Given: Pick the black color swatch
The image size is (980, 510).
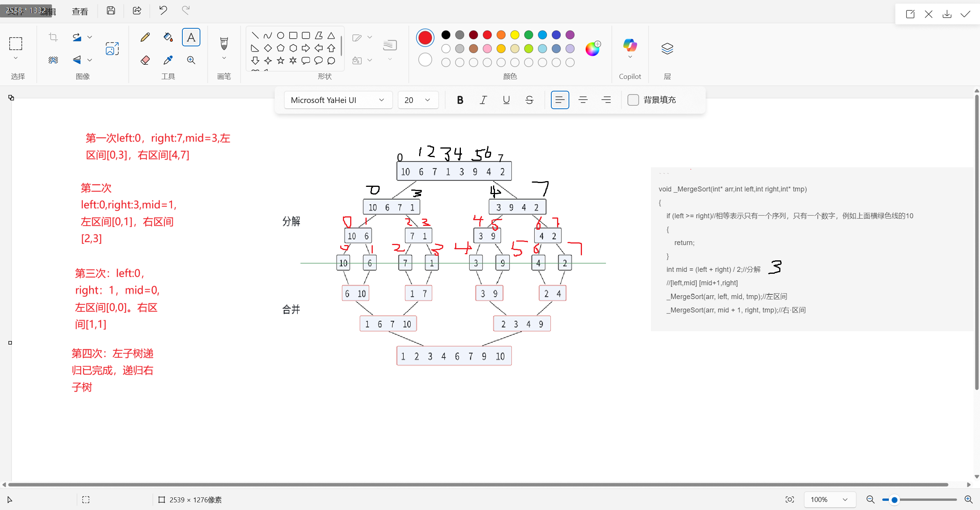Looking at the screenshot, I should 446,35.
